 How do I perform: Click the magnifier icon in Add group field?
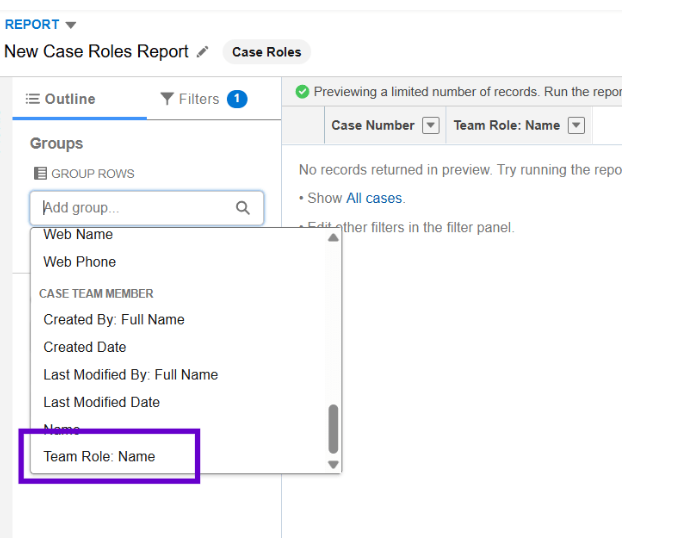click(243, 208)
